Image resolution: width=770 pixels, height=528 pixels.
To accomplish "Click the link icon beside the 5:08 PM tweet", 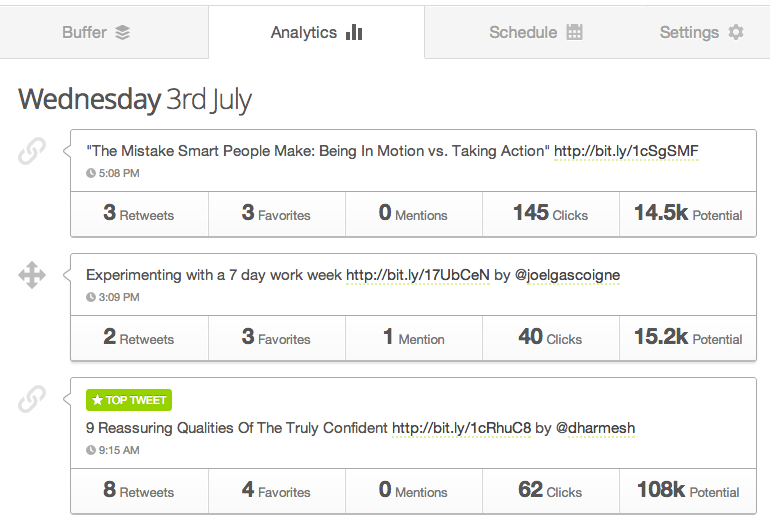I will (x=32, y=151).
